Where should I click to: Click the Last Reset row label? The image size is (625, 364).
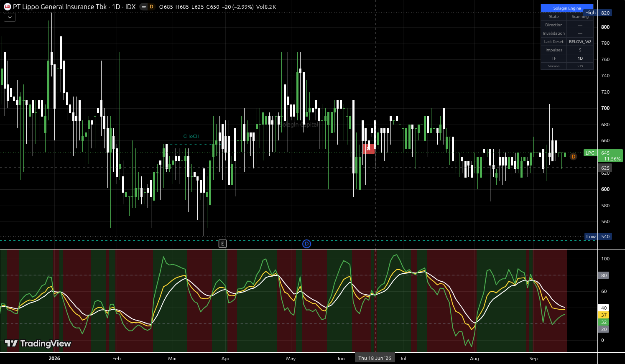coord(554,42)
